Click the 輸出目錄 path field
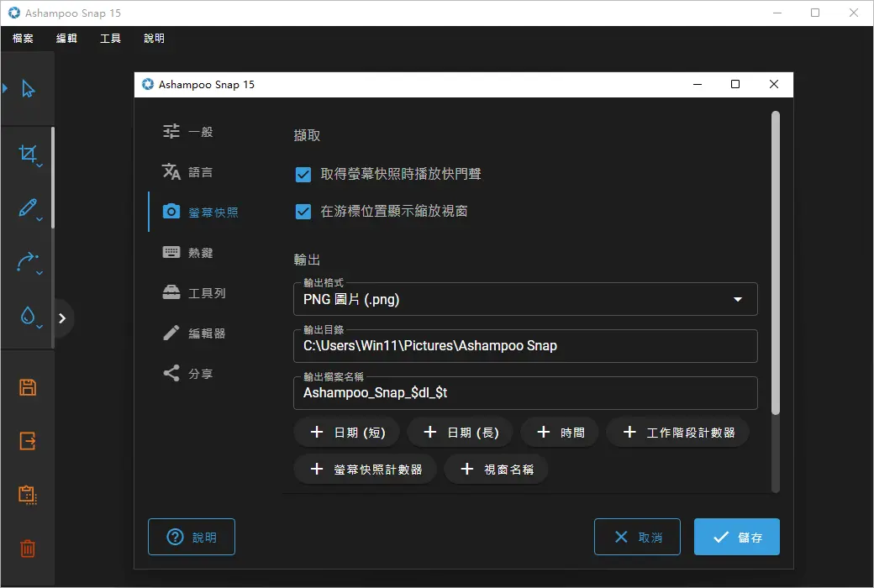Image resolution: width=874 pixels, height=588 pixels. 525,346
